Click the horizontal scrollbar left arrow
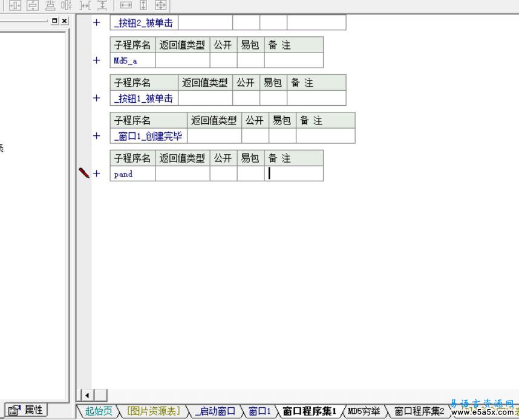 [87, 395]
